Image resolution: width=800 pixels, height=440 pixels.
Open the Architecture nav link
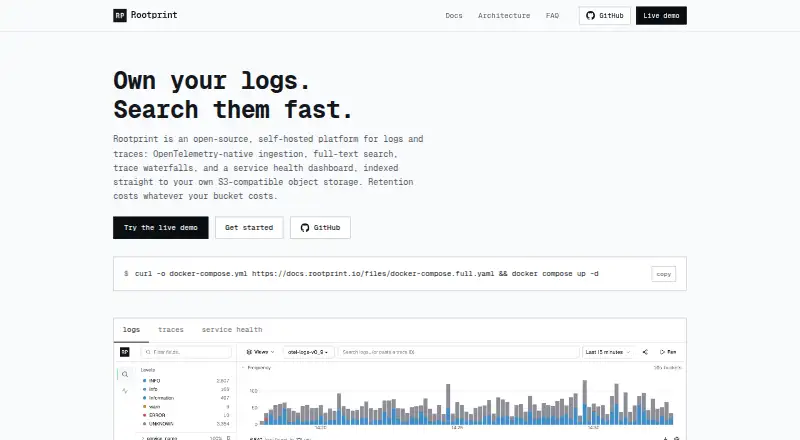pyautogui.click(x=504, y=16)
